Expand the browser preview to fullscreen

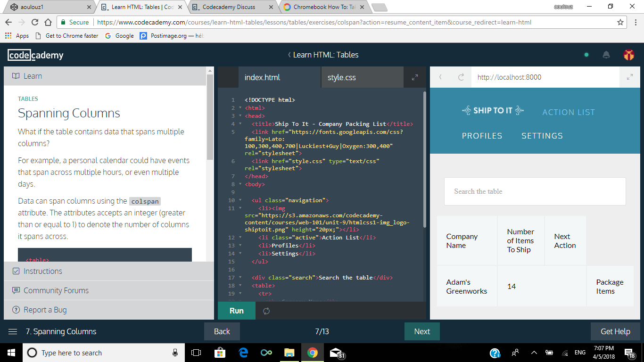(x=629, y=77)
